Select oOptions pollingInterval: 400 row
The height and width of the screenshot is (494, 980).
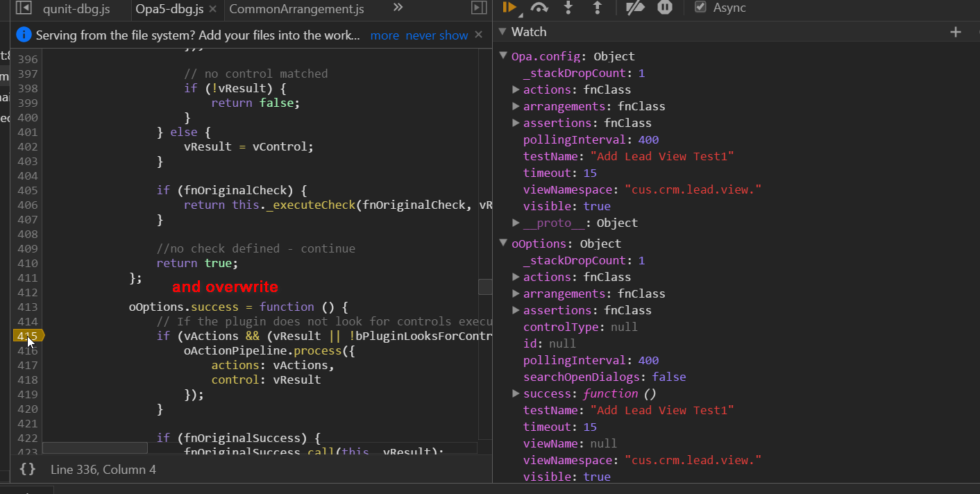tap(591, 360)
